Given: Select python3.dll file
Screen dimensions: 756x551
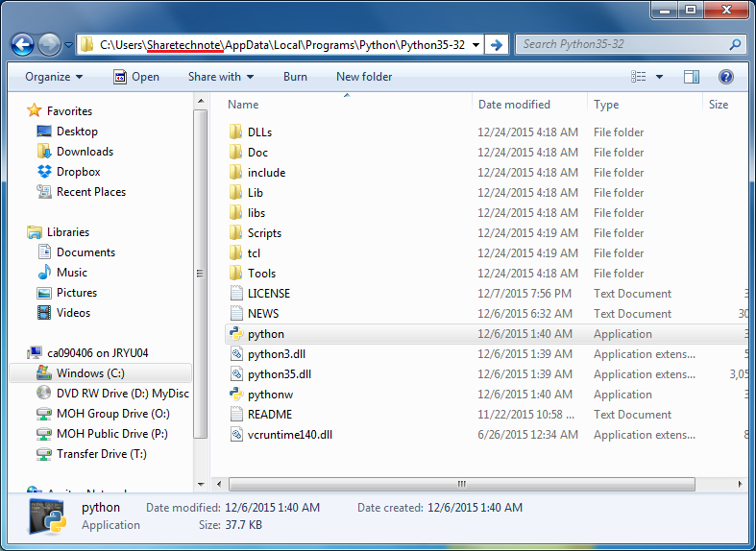Looking at the screenshot, I should pyautogui.click(x=267, y=354).
